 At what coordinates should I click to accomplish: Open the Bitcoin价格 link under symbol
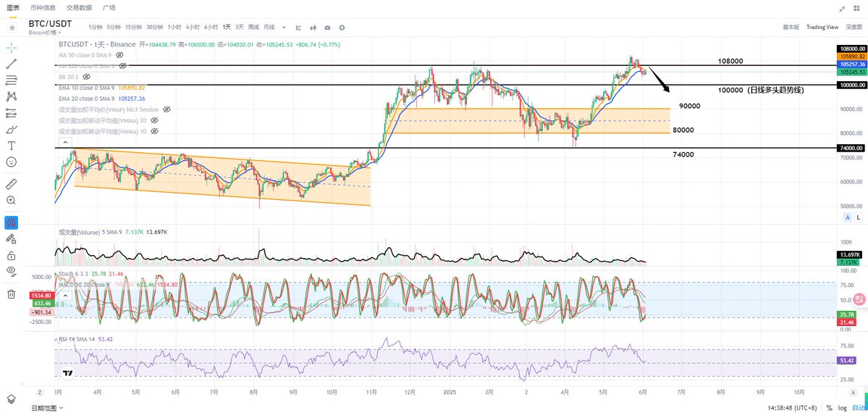click(44, 33)
